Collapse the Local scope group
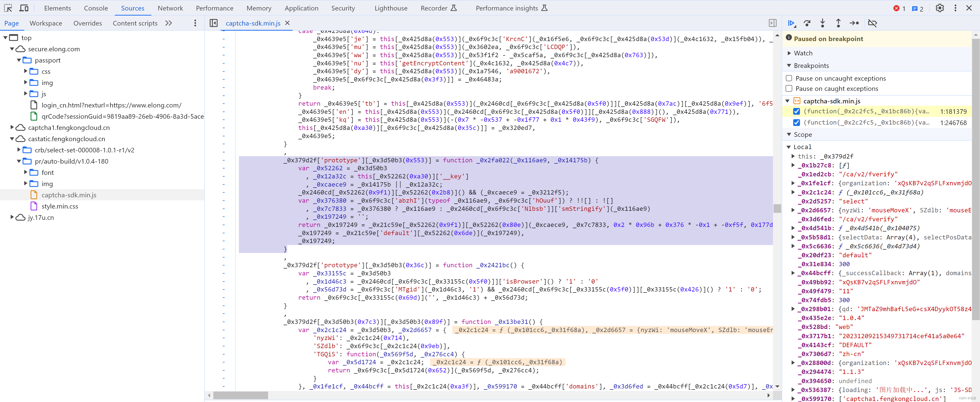This screenshot has height=402, width=980. [x=789, y=147]
